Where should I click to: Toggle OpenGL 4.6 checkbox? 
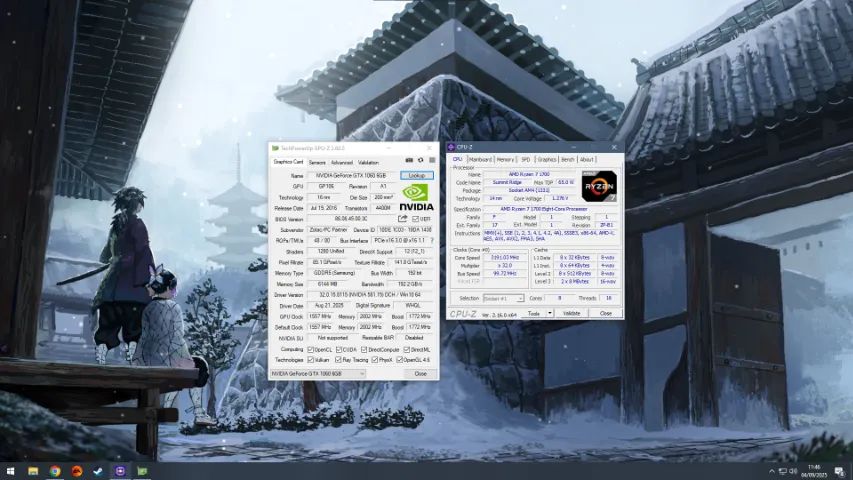400,360
